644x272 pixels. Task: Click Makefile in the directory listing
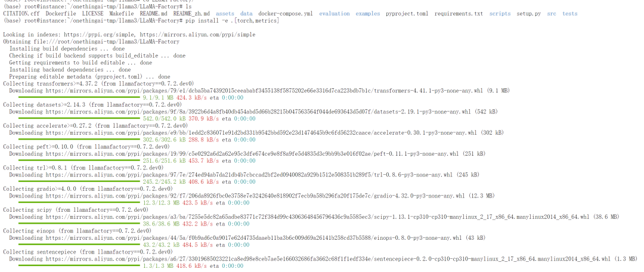[121, 14]
